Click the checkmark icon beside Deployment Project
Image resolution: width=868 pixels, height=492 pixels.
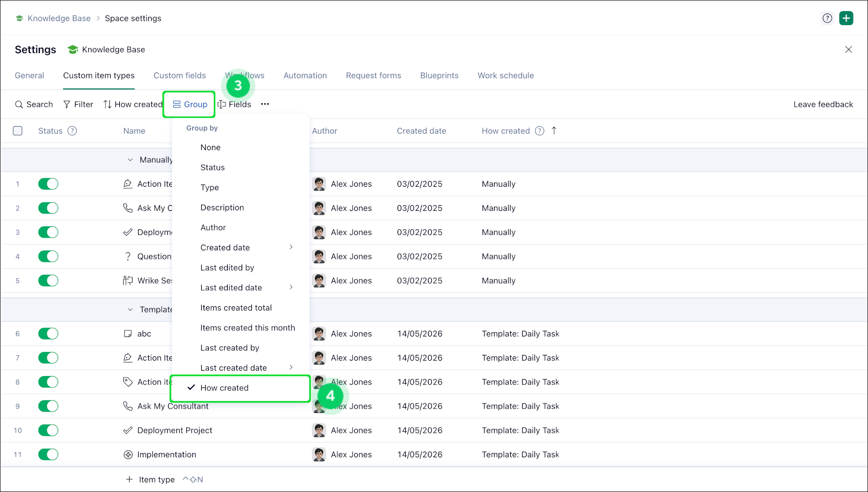(x=128, y=430)
